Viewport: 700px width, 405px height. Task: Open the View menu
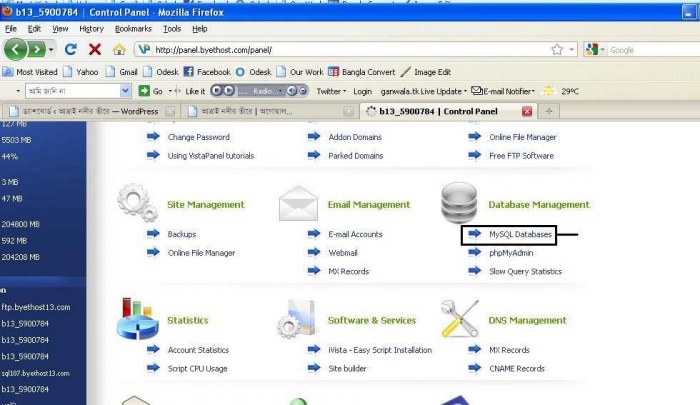(60, 29)
